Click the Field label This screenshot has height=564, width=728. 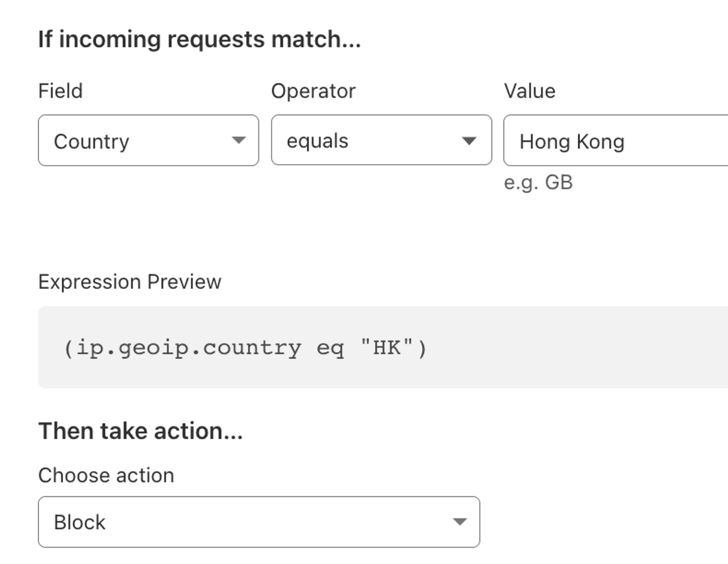[x=61, y=91]
